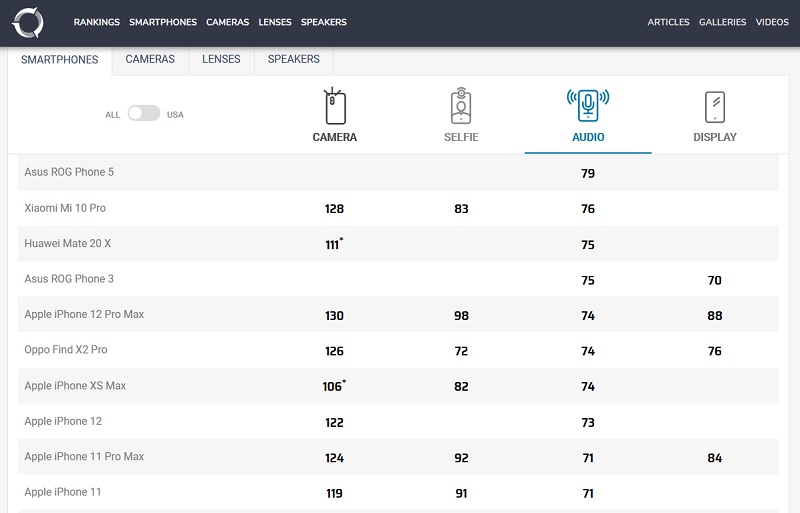Viewport: 800px width, 513px height.
Task: Open Smartphones in the top navigation
Action: click(x=163, y=22)
